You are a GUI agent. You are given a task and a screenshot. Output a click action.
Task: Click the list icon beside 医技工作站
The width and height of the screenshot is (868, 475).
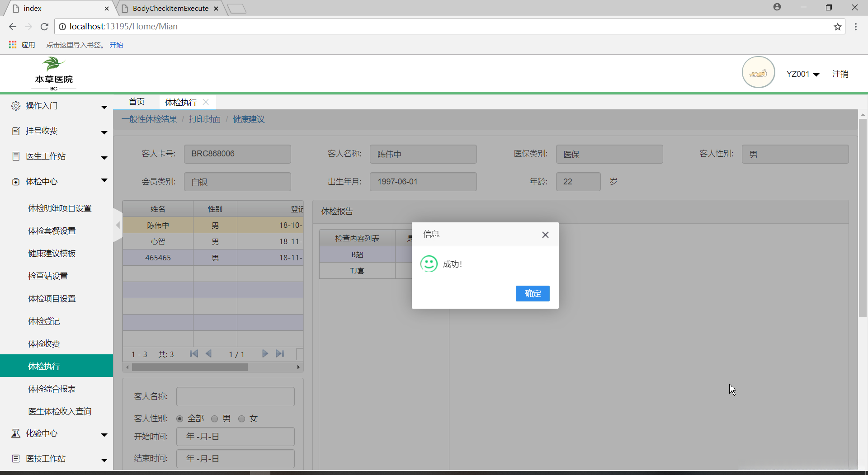(16, 459)
